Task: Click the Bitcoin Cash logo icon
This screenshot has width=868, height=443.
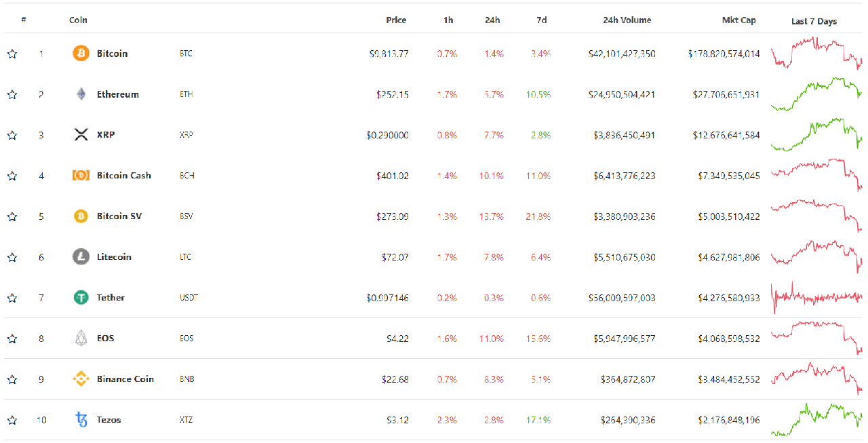Action: pos(81,176)
